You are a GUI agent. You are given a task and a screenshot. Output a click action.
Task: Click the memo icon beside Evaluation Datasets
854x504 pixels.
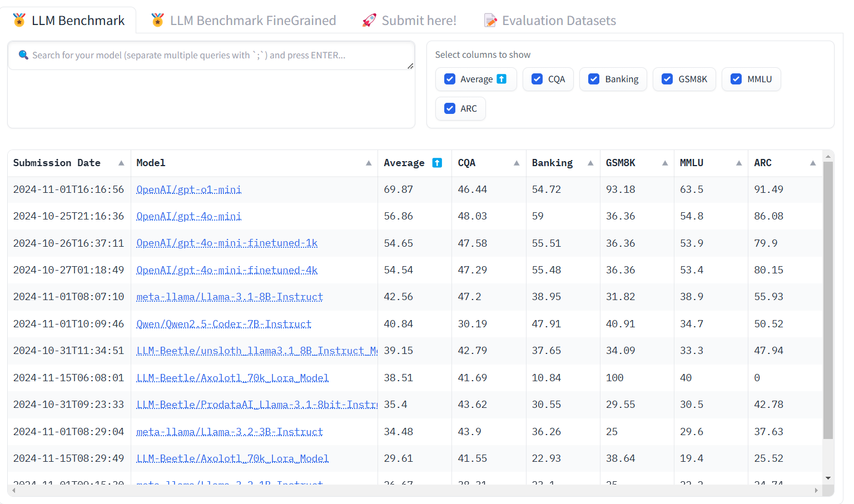[x=490, y=21]
